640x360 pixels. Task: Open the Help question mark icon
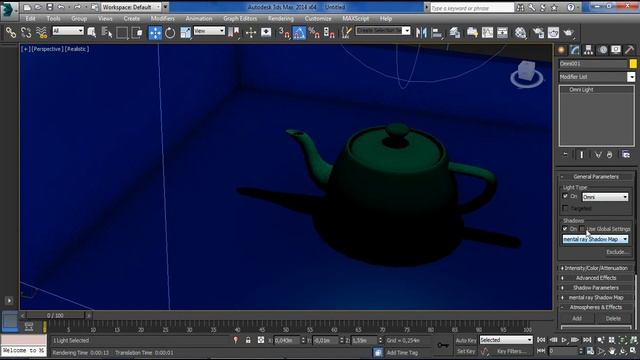click(x=571, y=7)
